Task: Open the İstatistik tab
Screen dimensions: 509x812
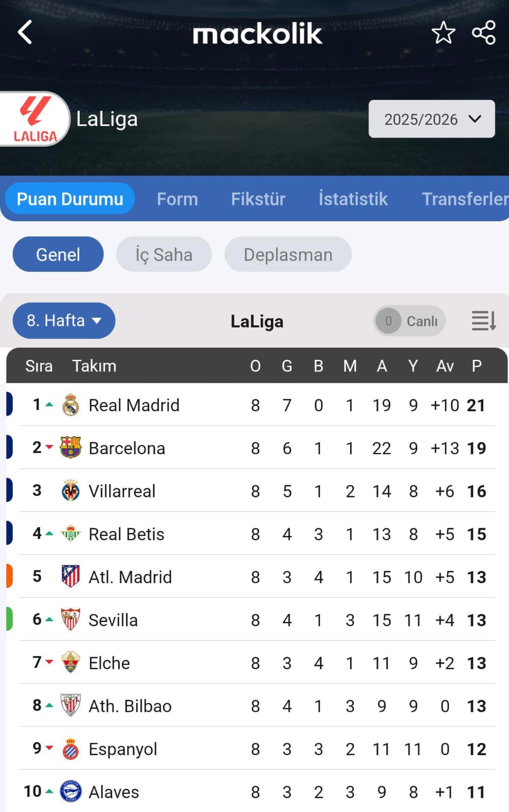Action: [x=353, y=199]
